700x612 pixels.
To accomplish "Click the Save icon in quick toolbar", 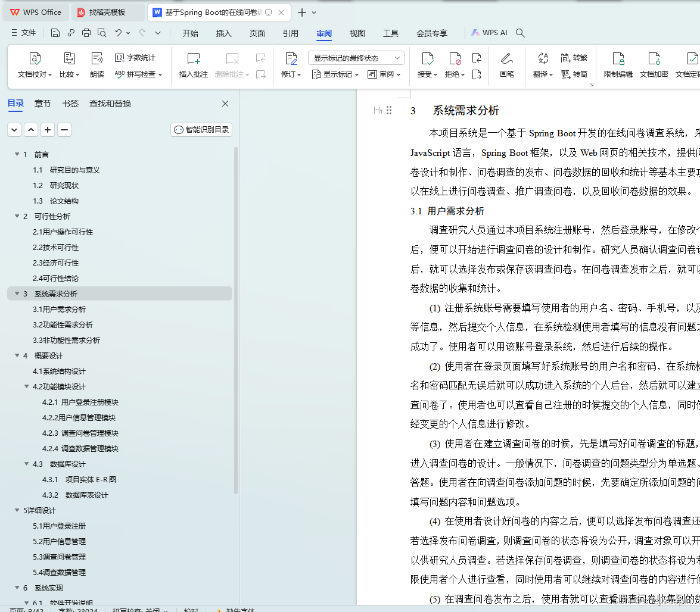I will [55, 33].
